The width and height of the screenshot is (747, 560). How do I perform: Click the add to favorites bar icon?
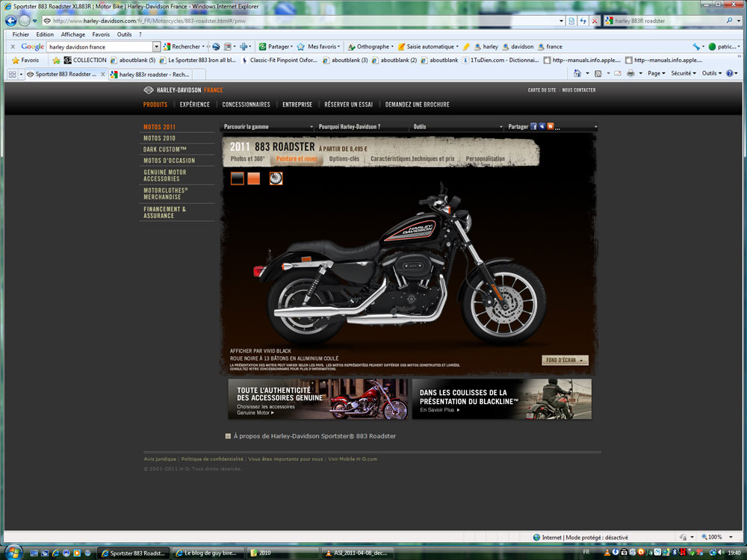tap(56, 60)
